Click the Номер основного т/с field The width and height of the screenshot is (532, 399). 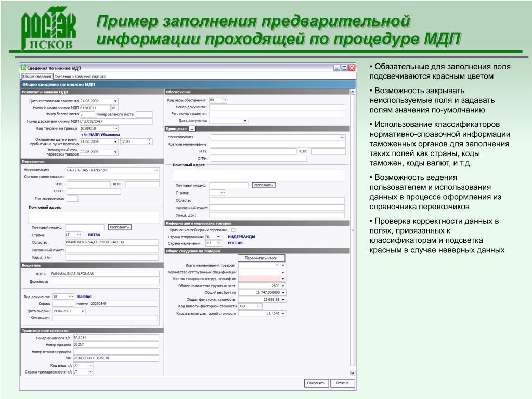click(x=115, y=338)
